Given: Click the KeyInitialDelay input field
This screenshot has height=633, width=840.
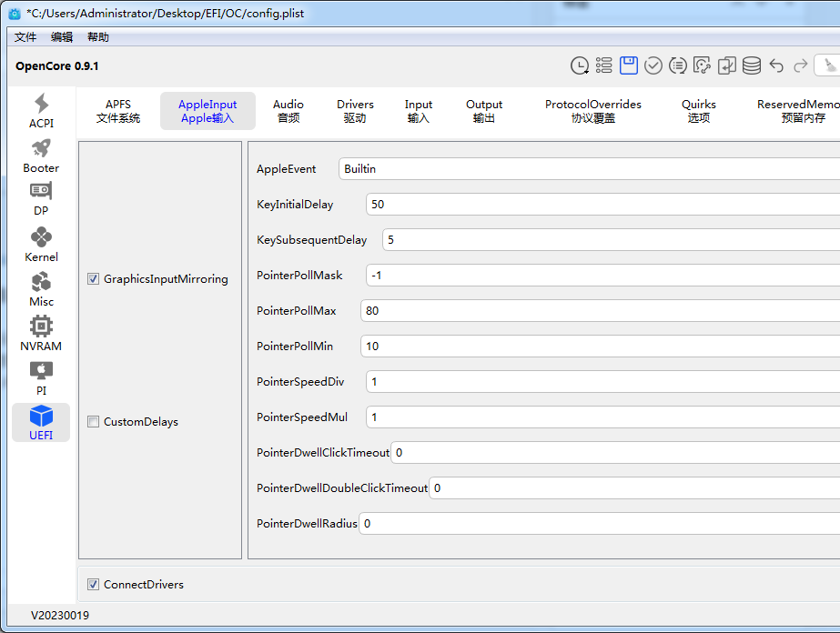Looking at the screenshot, I should pos(601,205).
